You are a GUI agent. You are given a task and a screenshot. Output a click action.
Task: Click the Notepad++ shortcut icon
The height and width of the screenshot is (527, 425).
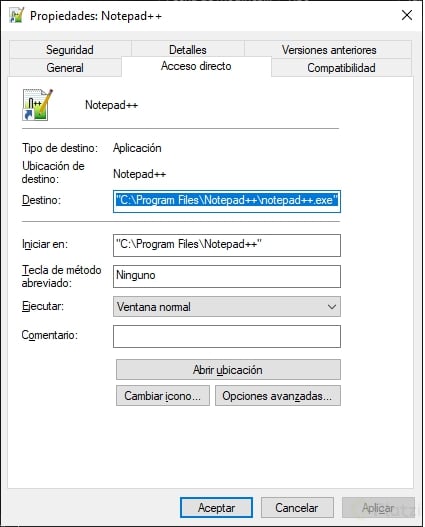(37, 105)
